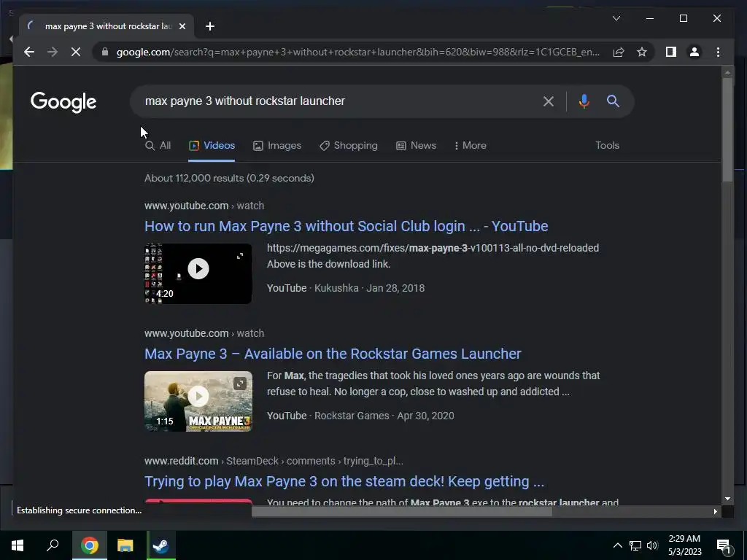
Task: Open the Shopping results tab
Action: [x=348, y=146]
